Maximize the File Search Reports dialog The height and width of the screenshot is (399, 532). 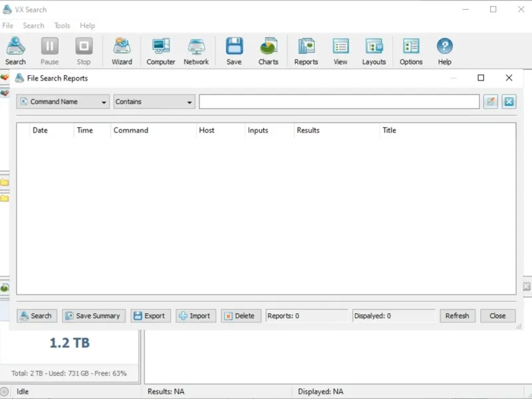[481, 78]
